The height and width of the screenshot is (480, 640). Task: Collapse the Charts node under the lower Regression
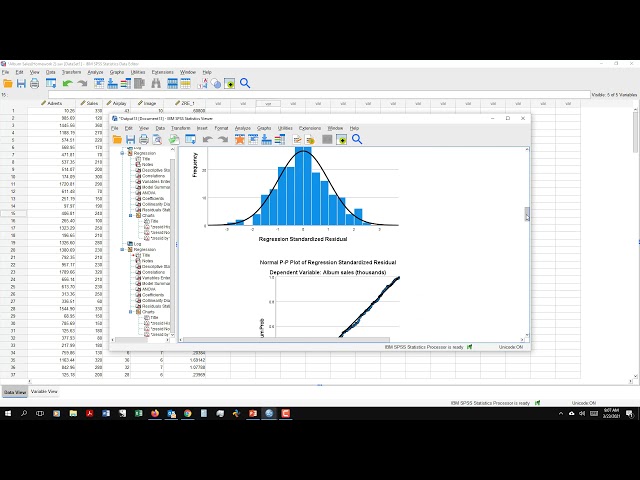(x=131, y=312)
